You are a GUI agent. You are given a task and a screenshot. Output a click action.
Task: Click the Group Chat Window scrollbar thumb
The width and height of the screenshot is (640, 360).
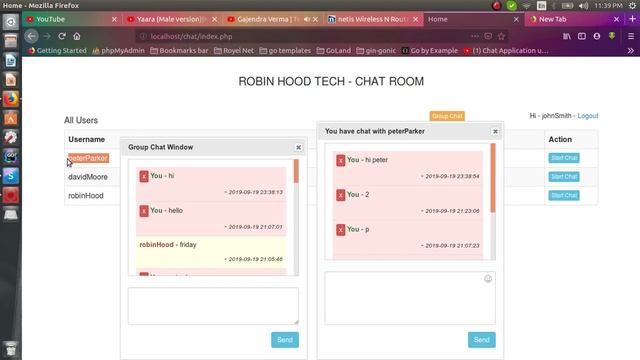(x=296, y=171)
